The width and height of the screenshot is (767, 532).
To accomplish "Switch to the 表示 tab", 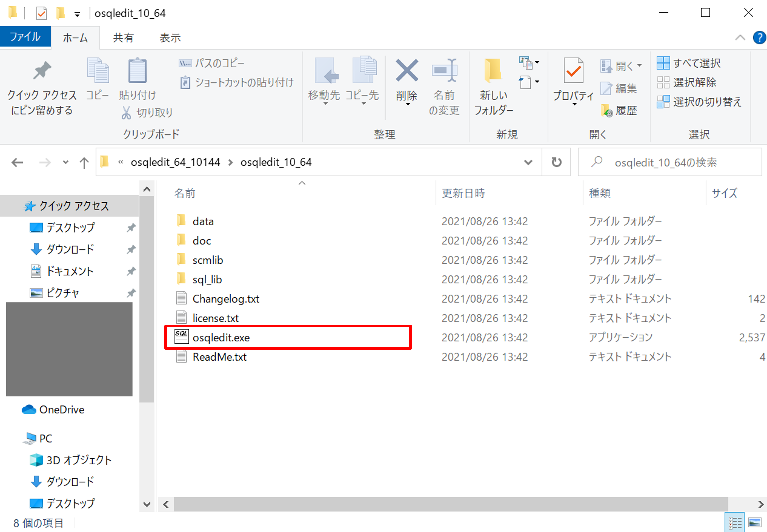I will [x=170, y=37].
